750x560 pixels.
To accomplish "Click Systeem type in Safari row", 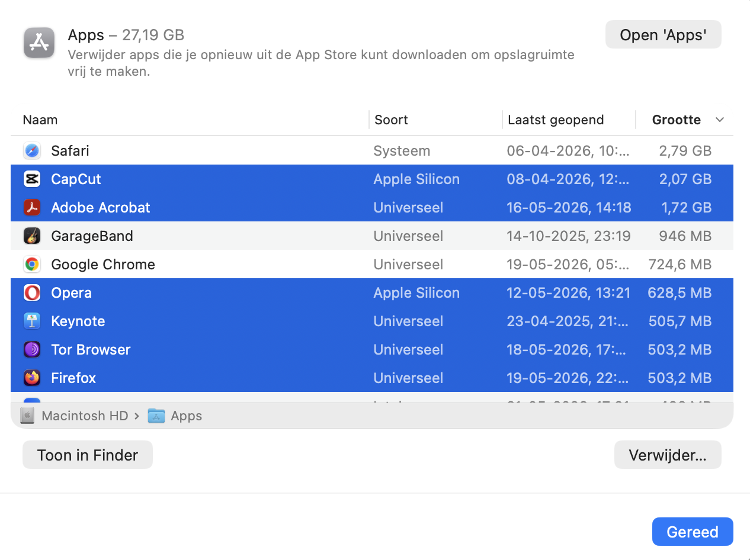I will [402, 150].
